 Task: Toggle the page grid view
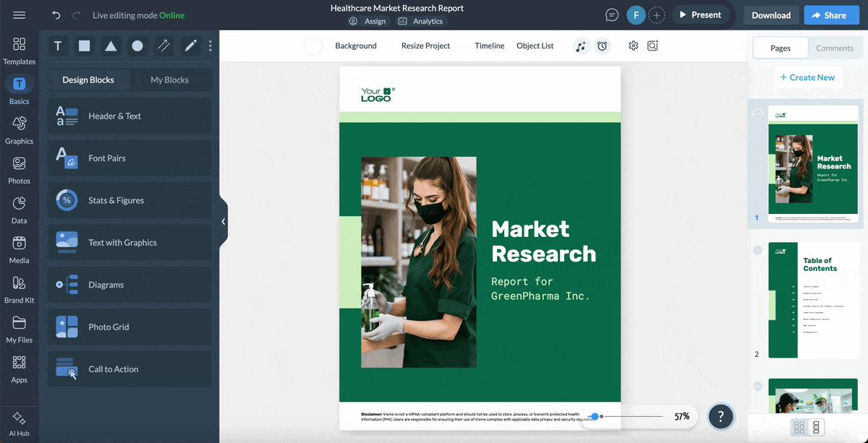click(800, 428)
